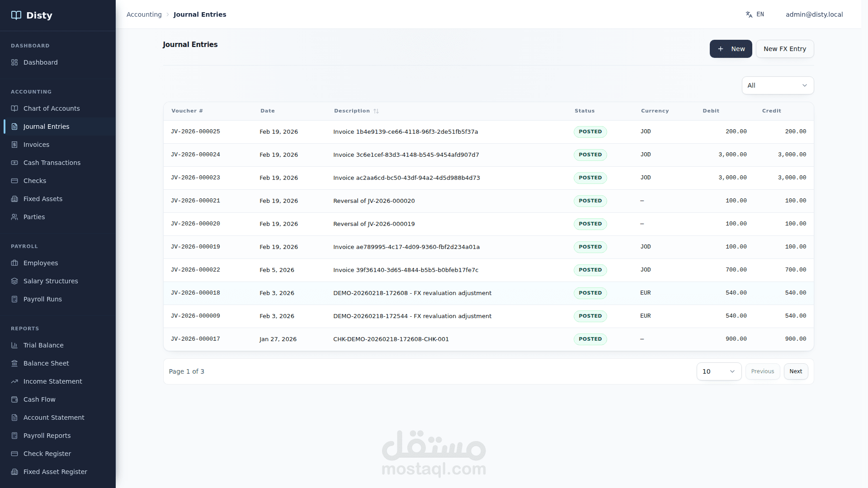Click the New journal entry button
Screen dimensions: 868x488
731,49
